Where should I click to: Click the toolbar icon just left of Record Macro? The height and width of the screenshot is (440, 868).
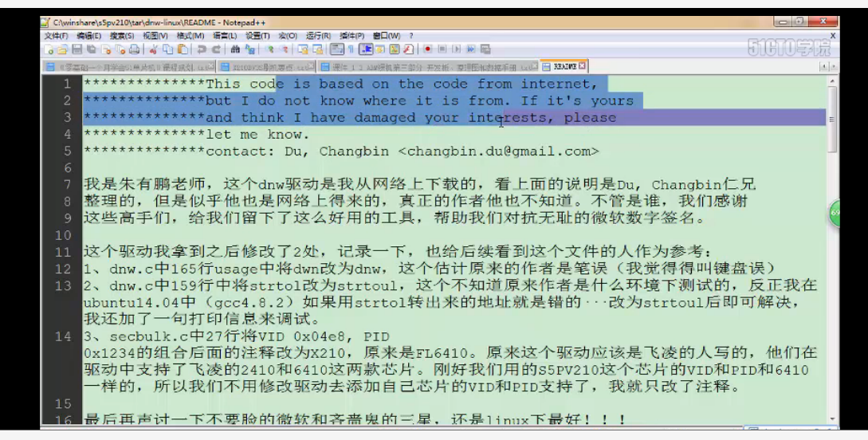[409, 49]
